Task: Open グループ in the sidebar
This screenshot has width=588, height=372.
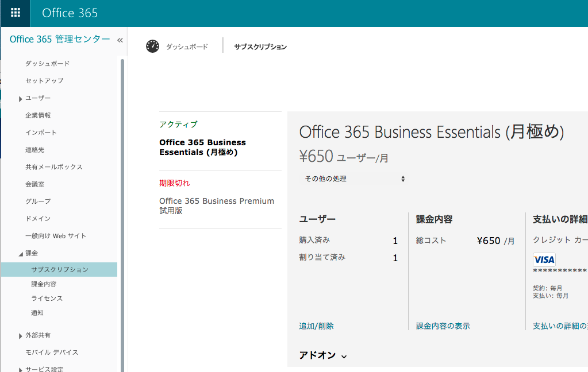Action: [x=38, y=201]
